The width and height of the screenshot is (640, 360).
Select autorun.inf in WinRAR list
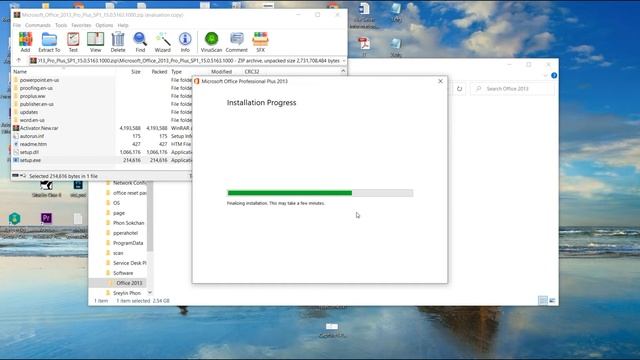[x=31, y=136]
